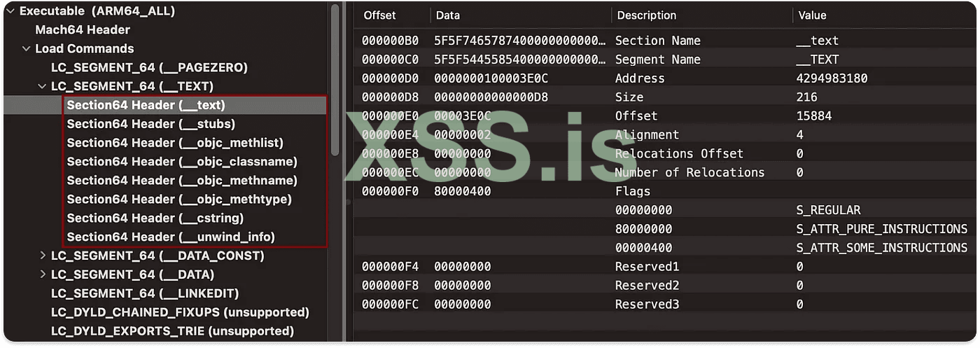980x348 pixels.
Task: Select the Section Name row
Action: pos(658,41)
